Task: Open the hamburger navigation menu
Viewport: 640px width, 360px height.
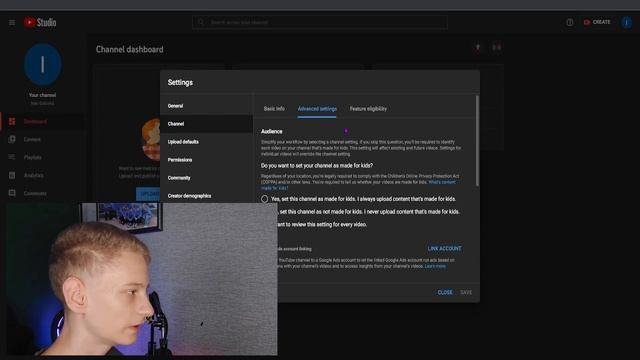Action: pyautogui.click(x=12, y=22)
